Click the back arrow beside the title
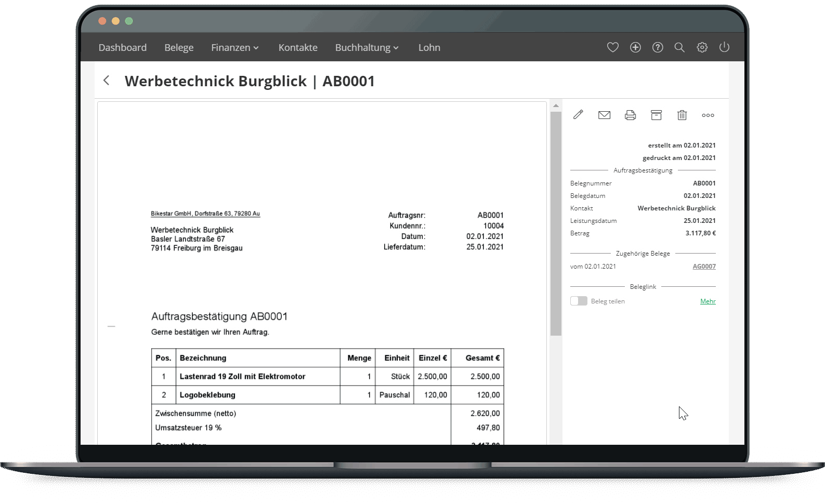 pos(107,81)
